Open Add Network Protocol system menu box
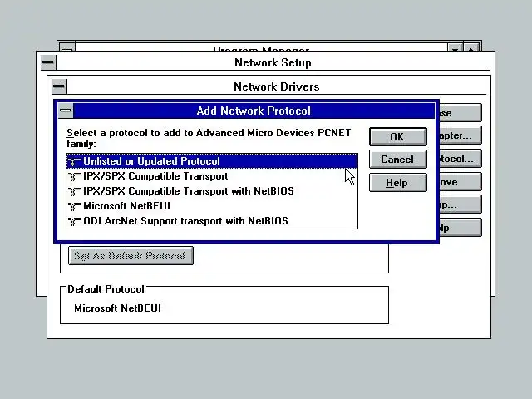The image size is (532, 399). 66,111
